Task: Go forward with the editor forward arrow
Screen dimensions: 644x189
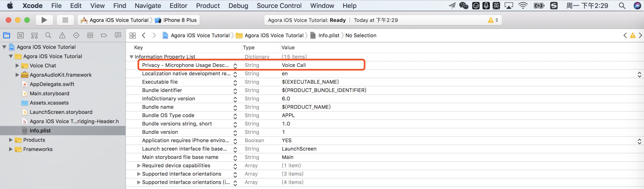Action: 154,36
